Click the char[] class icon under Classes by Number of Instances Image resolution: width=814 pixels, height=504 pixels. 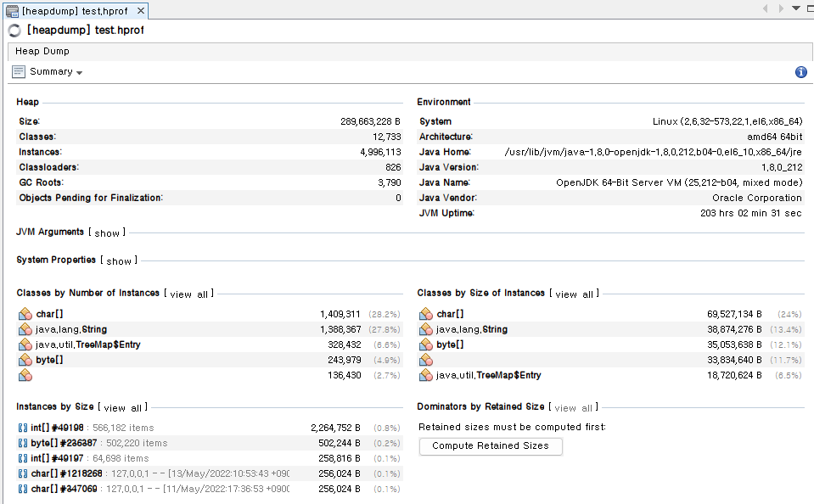(25, 313)
